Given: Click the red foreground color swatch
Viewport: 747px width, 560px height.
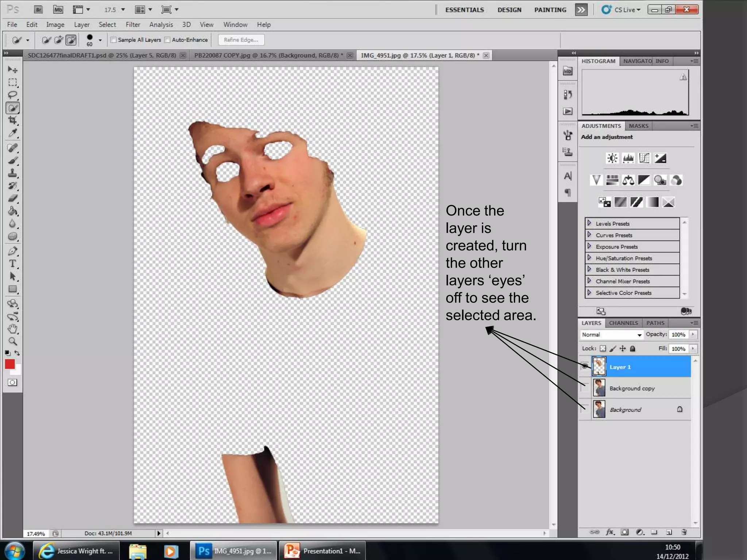Looking at the screenshot, I should 10,364.
